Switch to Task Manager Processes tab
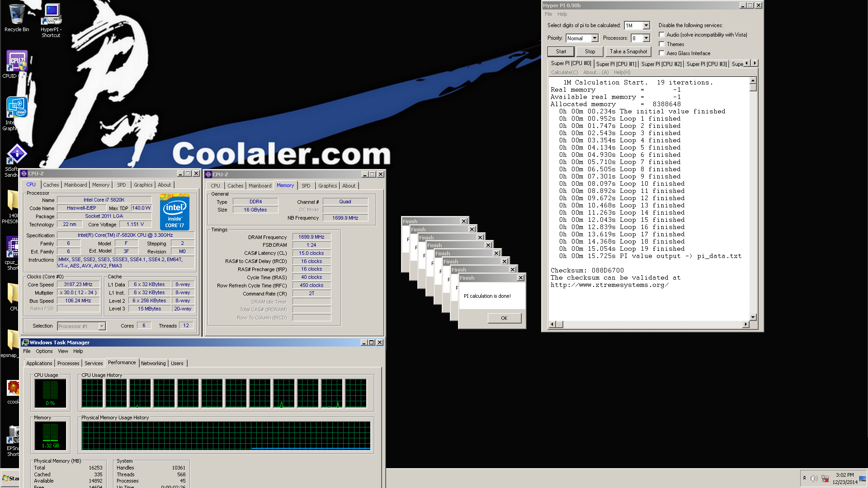This screenshot has width=868, height=488. (x=68, y=363)
